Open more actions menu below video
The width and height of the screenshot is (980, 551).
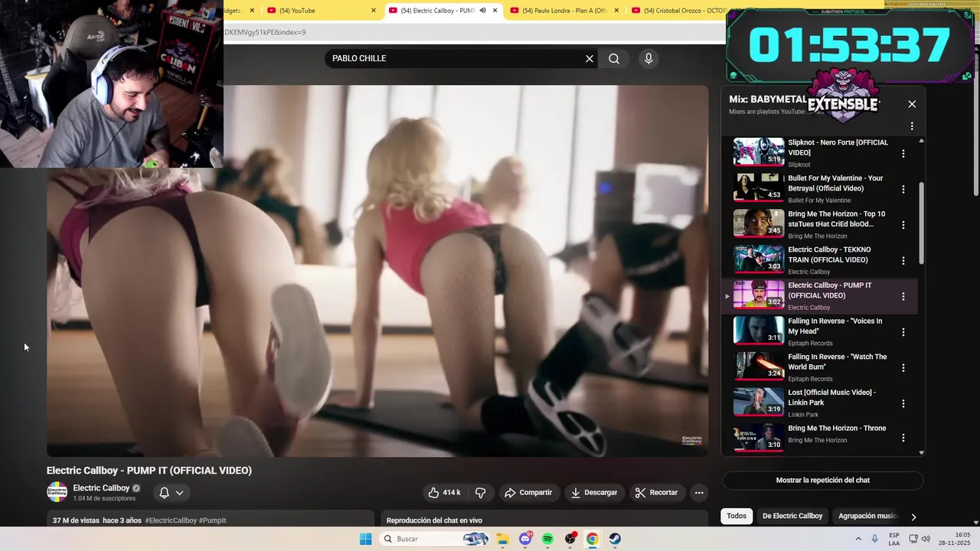[x=699, y=493]
